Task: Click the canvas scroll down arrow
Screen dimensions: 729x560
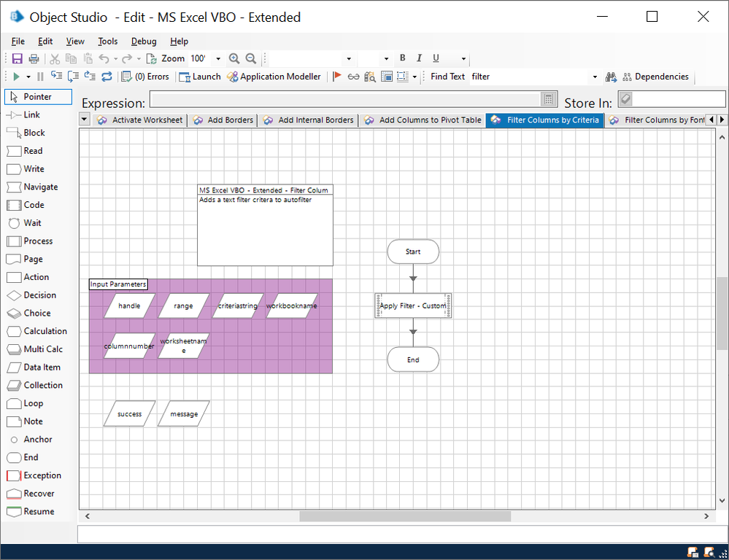Action: (722, 501)
